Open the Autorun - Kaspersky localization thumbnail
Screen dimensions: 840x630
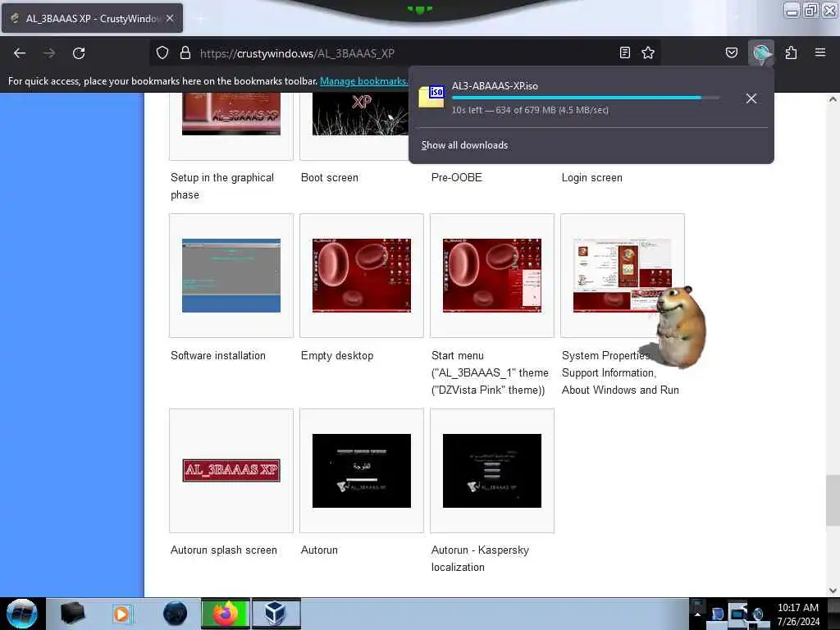click(x=492, y=470)
